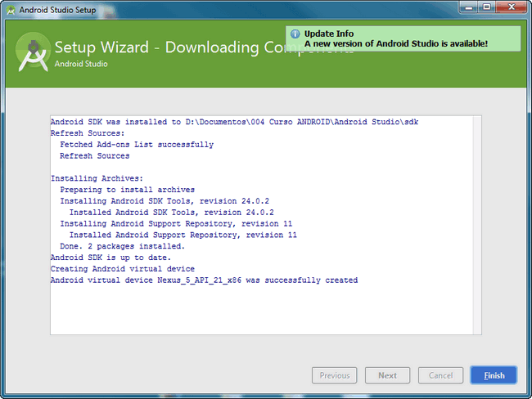Click 'Android Studio' subtitle under header

[x=81, y=64]
